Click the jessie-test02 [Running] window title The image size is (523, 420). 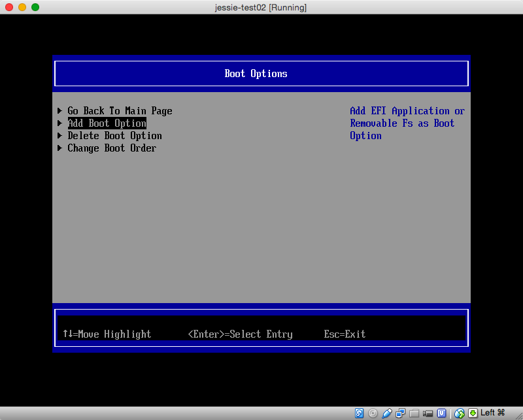point(261,7)
